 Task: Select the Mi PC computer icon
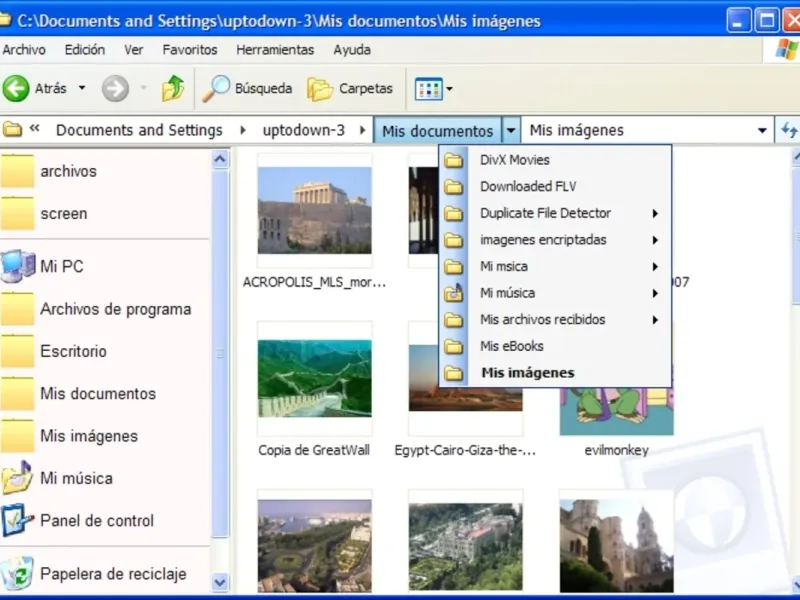coord(18,266)
